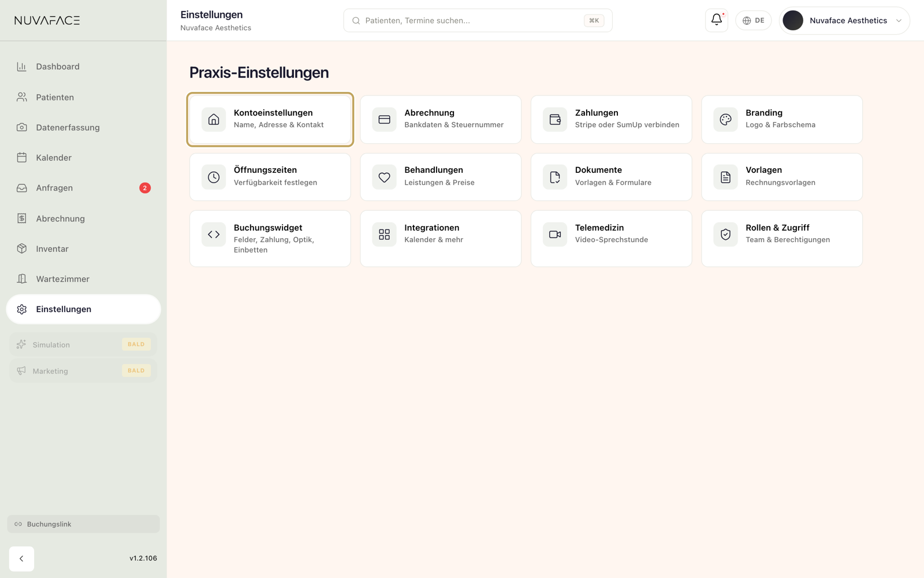Click the heart icon on Behandlungen card
Viewport: 924px width, 578px height.
pos(384,177)
